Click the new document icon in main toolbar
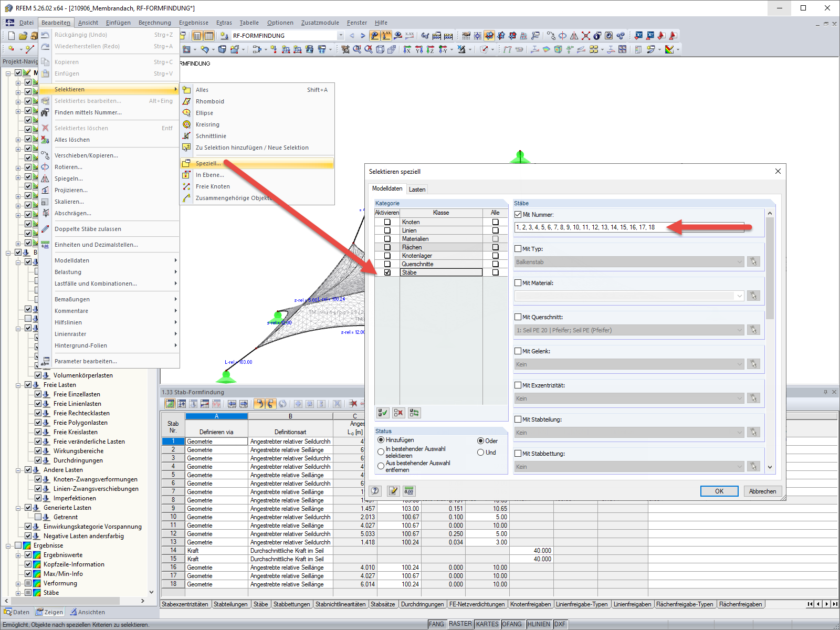840x630 pixels. (x=12, y=36)
